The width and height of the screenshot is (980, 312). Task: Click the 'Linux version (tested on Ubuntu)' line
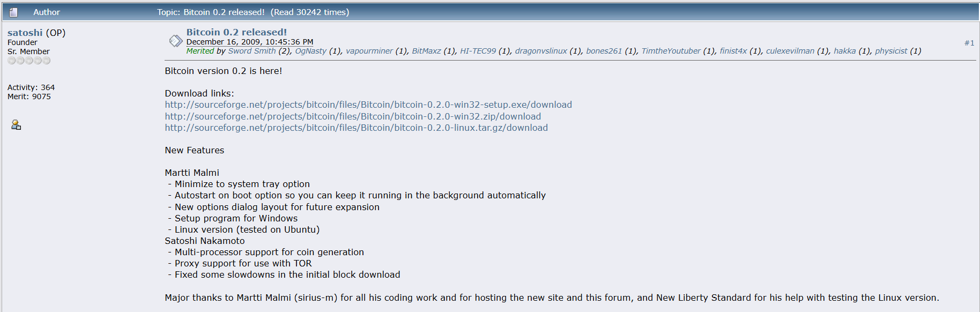(x=244, y=229)
